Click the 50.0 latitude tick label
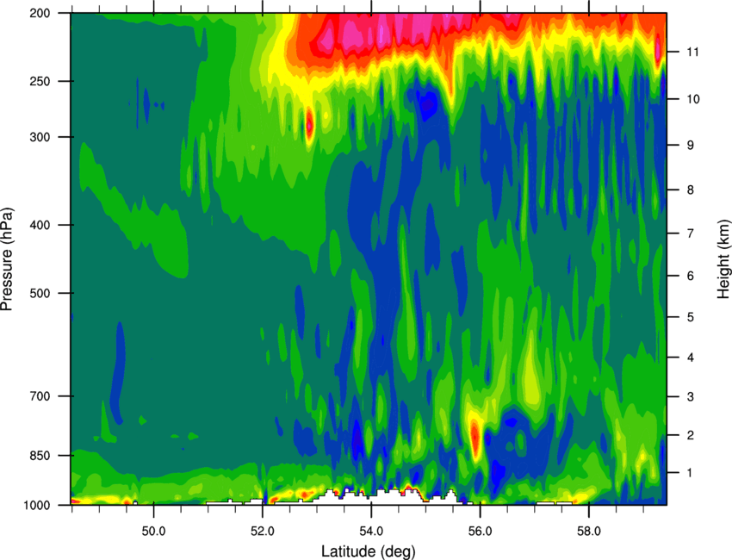 point(153,532)
